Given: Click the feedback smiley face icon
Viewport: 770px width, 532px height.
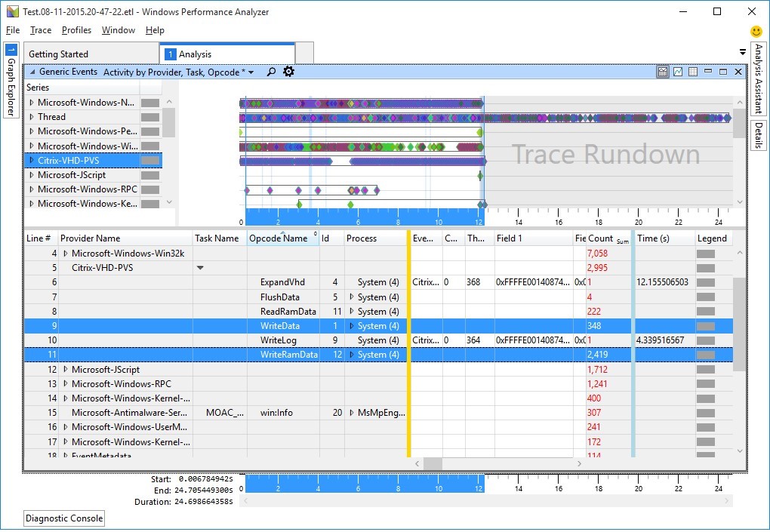Looking at the screenshot, I should 756,31.
